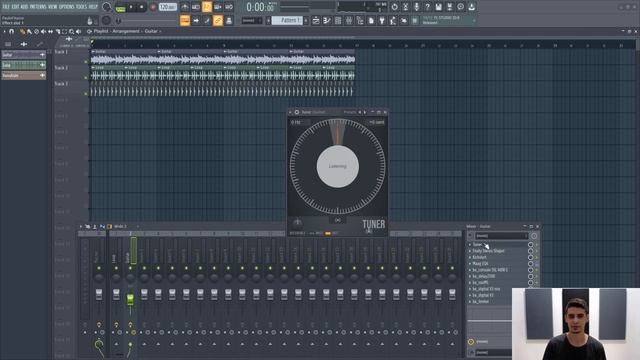
Task: Open the mixer output routing dropdown at bottom
Action: point(493,353)
